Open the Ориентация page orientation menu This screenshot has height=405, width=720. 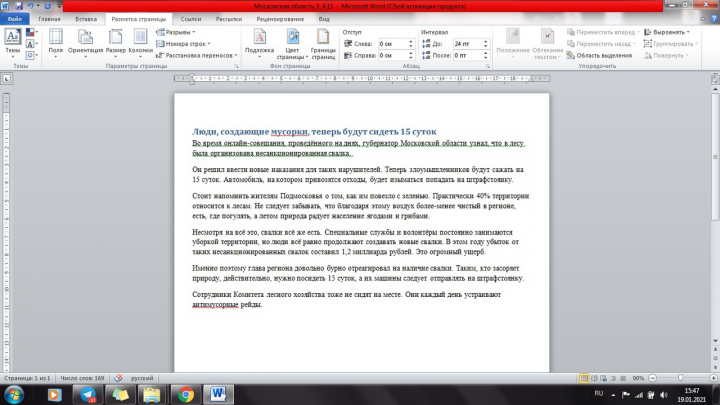[x=85, y=44]
